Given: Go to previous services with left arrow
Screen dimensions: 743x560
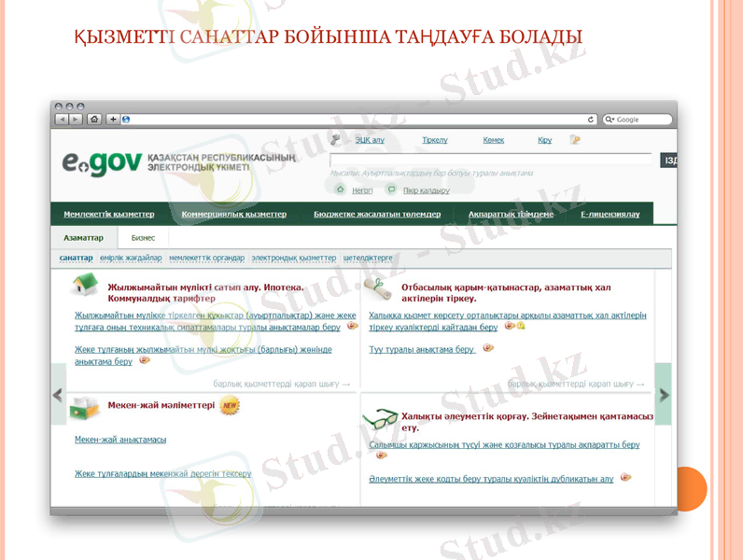Looking at the screenshot, I should 58,394.
